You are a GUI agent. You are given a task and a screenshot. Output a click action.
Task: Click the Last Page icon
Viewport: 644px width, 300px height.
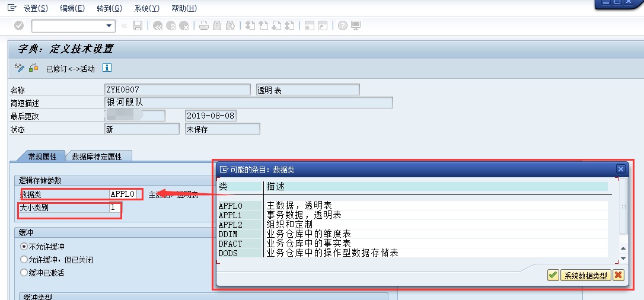coord(289,26)
